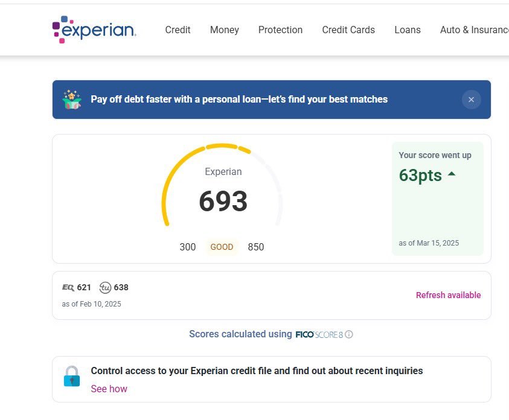Open the Loans menu
Viewport: 509px width, 420px height.
pyautogui.click(x=408, y=30)
